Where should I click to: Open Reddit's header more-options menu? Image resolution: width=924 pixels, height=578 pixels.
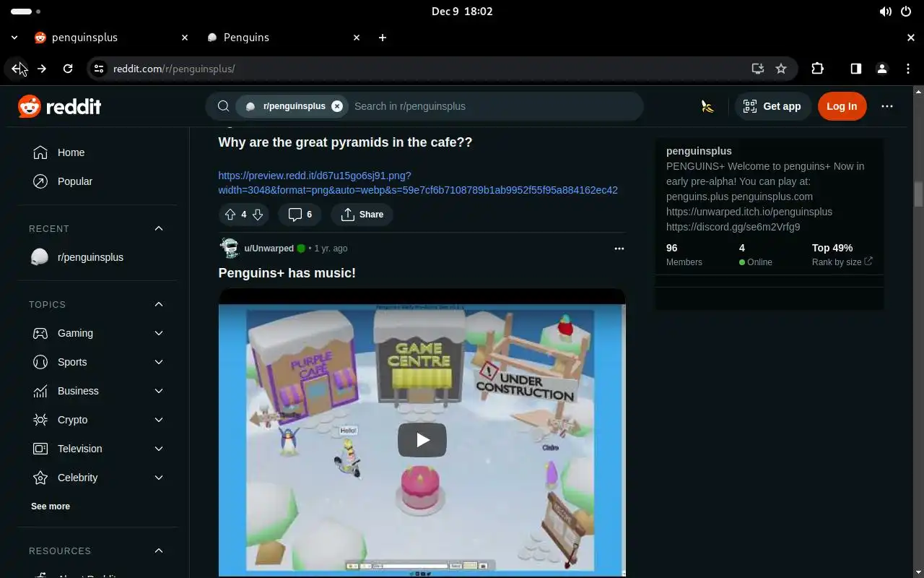pos(887,106)
